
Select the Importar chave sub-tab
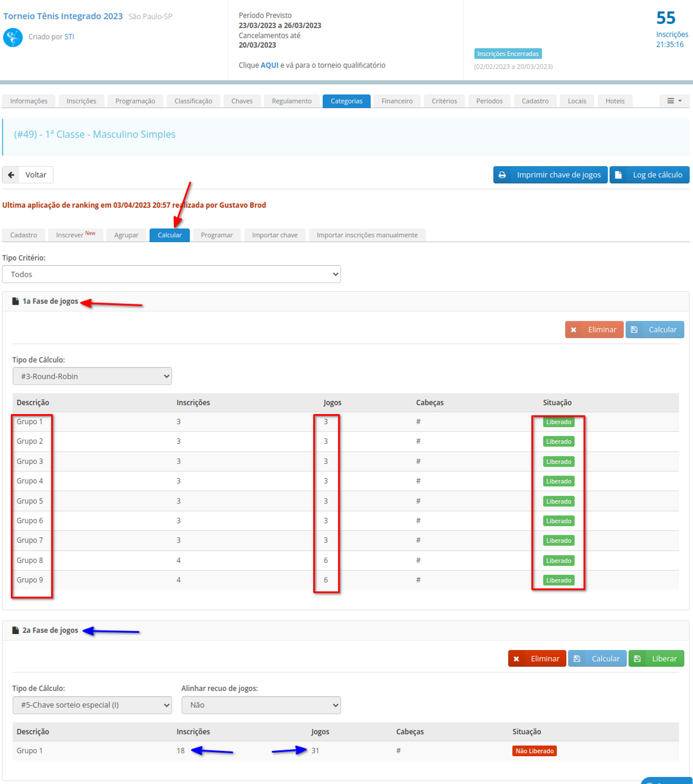pyautogui.click(x=274, y=235)
